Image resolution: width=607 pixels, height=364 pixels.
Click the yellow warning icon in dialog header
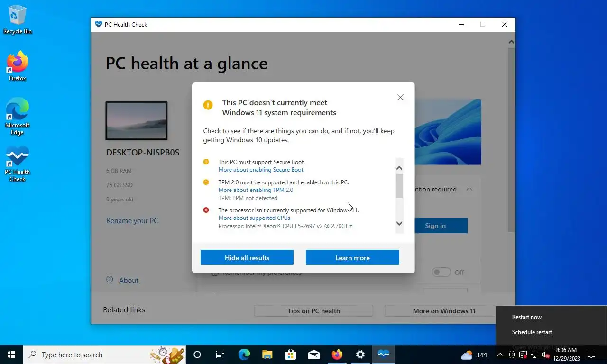pos(208,105)
